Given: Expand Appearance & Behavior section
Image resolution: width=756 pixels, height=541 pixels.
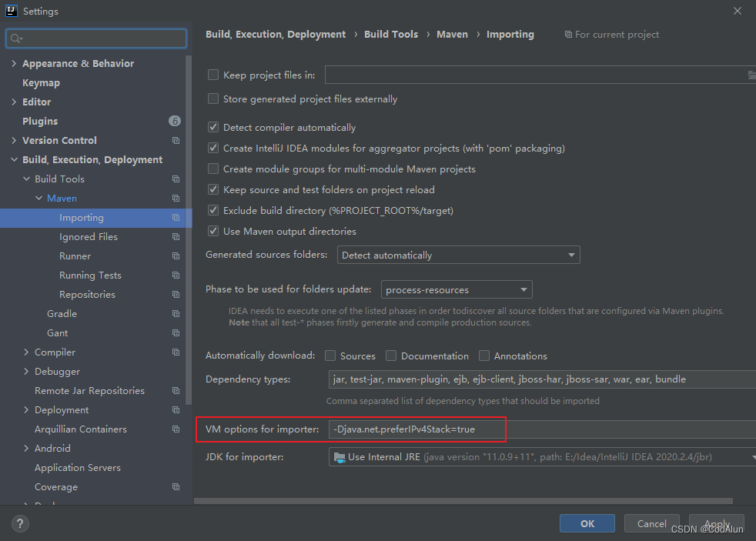Looking at the screenshot, I should [x=14, y=63].
